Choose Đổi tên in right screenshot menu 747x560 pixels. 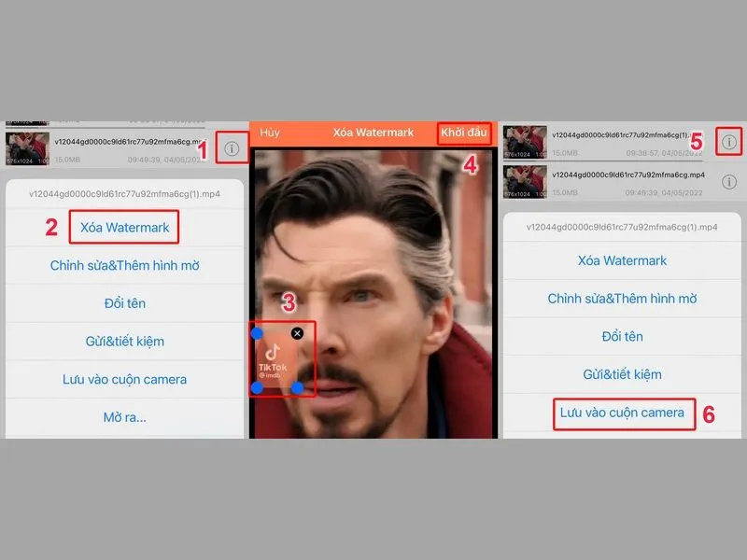[622, 337]
